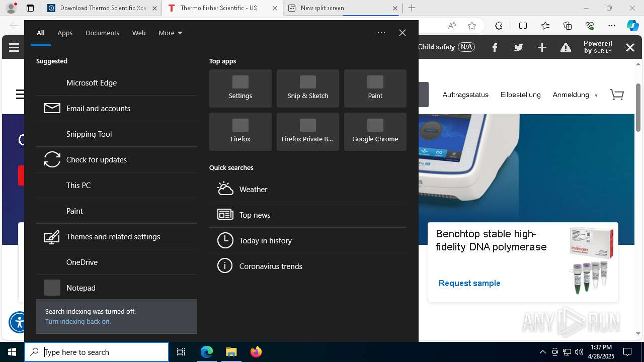Select Coronavirus trends quick search

[x=308, y=266]
